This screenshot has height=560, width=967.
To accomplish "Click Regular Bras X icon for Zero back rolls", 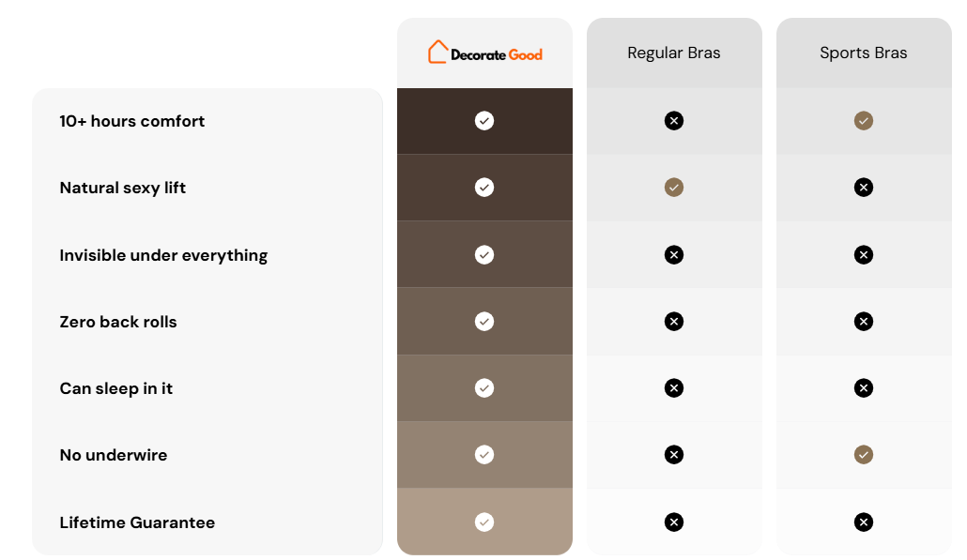I will point(673,321).
